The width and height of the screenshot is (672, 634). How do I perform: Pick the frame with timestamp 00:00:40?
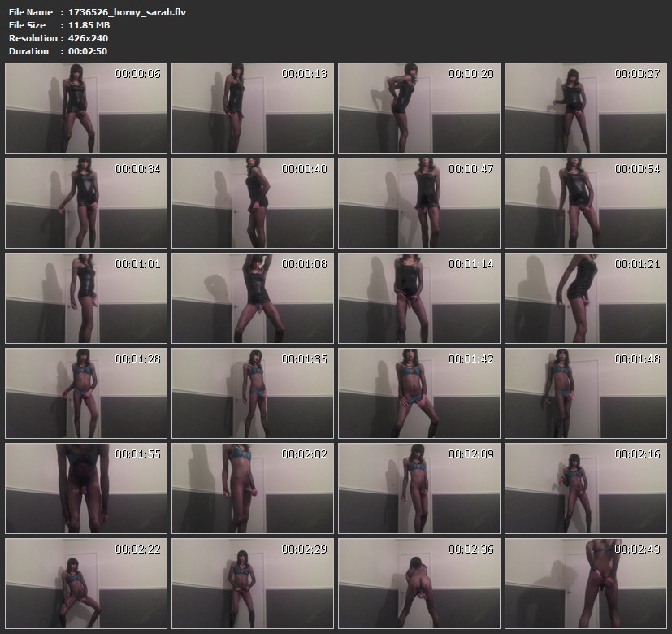point(252,203)
